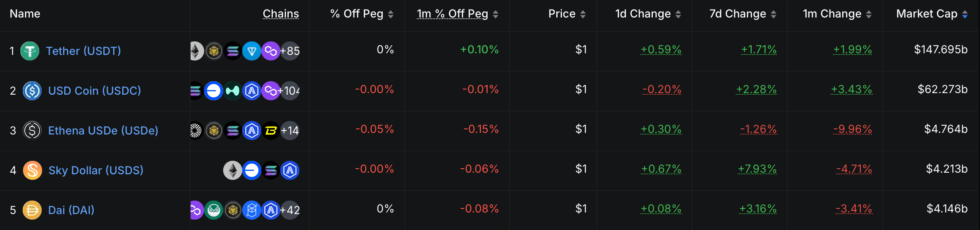Expand +42 more chains for Dai

point(290,210)
